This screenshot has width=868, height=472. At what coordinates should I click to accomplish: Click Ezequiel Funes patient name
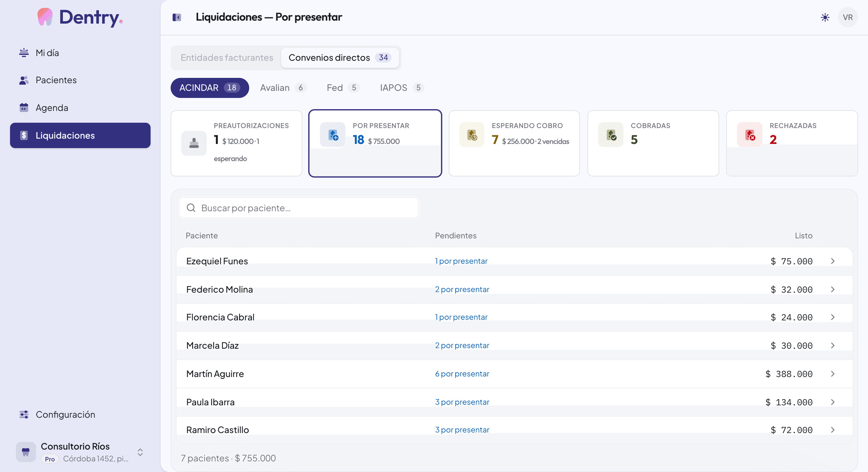click(217, 261)
